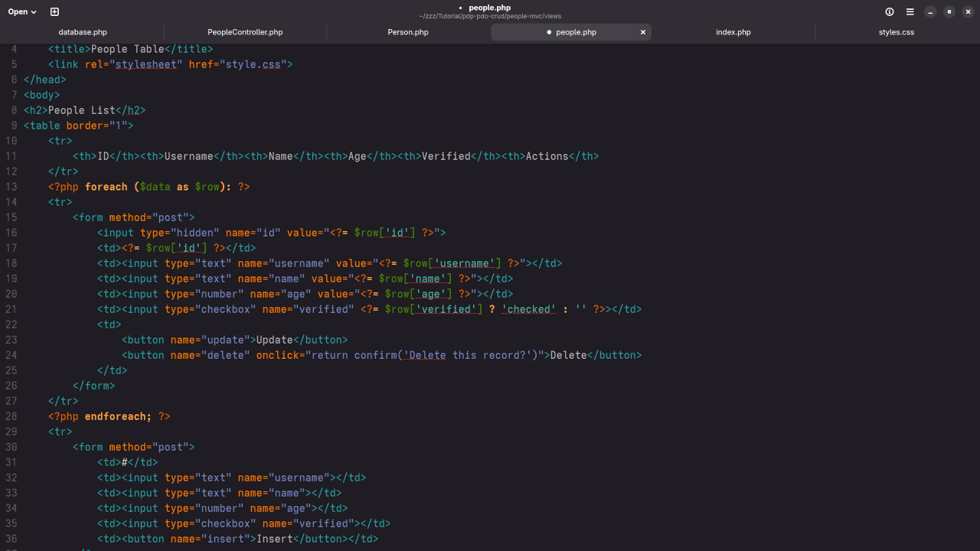Viewport: 980px width, 551px height.
Task: Click the 'endforeach;' keyword
Action: click(x=119, y=416)
